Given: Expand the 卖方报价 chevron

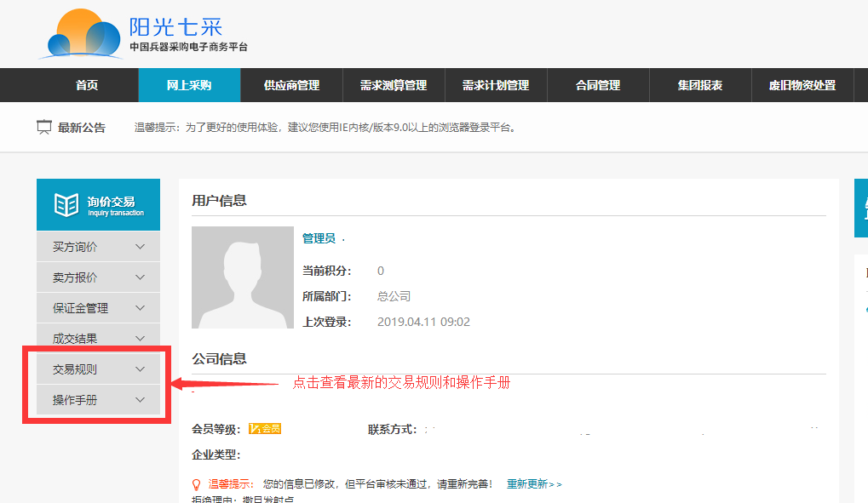Looking at the screenshot, I should (140, 277).
